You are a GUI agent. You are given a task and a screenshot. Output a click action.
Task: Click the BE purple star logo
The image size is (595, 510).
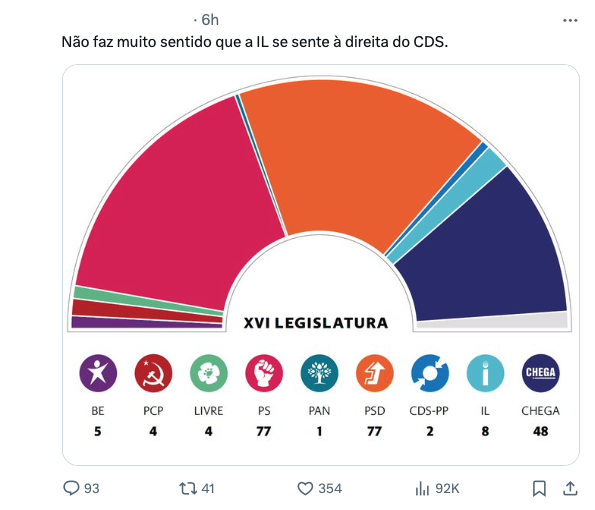point(98,373)
